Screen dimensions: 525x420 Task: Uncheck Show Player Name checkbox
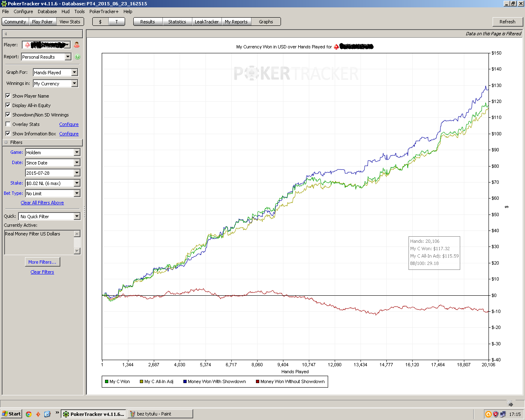pyautogui.click(x=8, y=96)
